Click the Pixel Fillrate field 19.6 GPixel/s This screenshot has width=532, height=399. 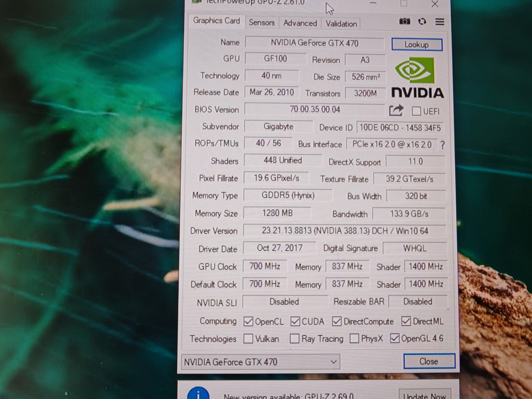point(276,178)
